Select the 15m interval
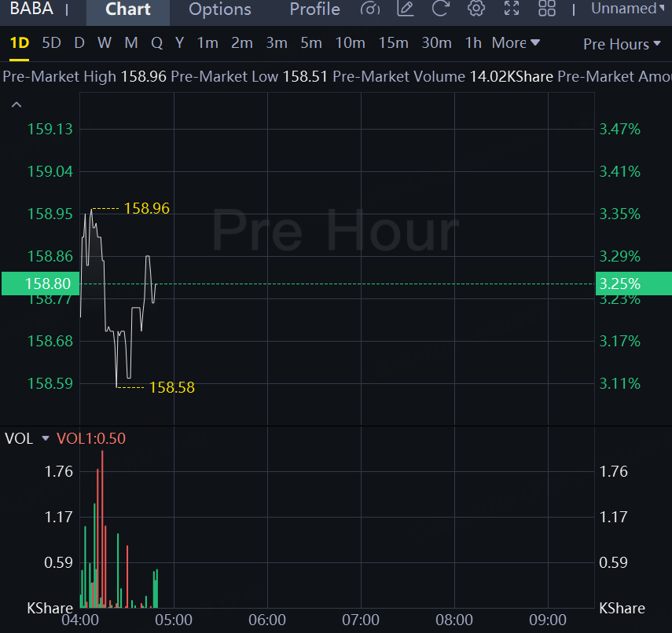The image size is (672, 633). (x=393, y=43)
